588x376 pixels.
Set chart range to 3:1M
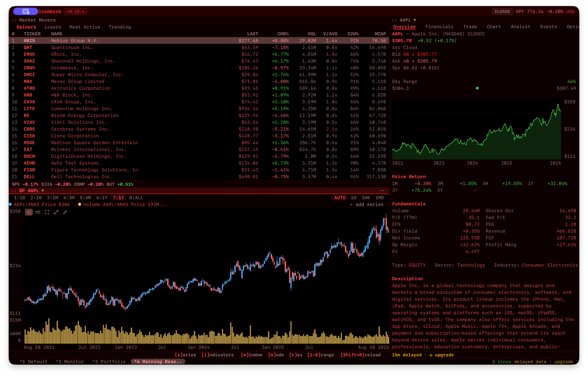52,197
